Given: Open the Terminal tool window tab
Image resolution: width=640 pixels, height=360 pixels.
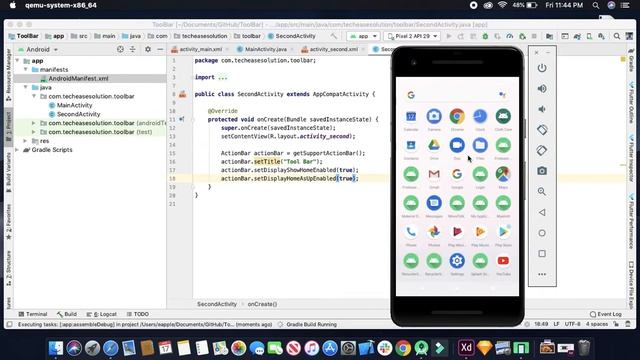Looking at the screenshot, I should [33, 314].
